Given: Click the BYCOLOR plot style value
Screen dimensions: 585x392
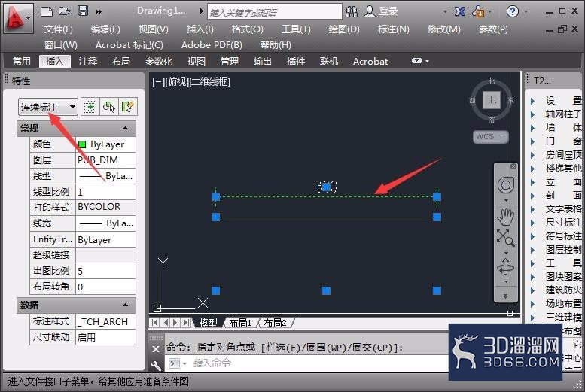Looking at the screenshot, I should (x=105, y=207).
